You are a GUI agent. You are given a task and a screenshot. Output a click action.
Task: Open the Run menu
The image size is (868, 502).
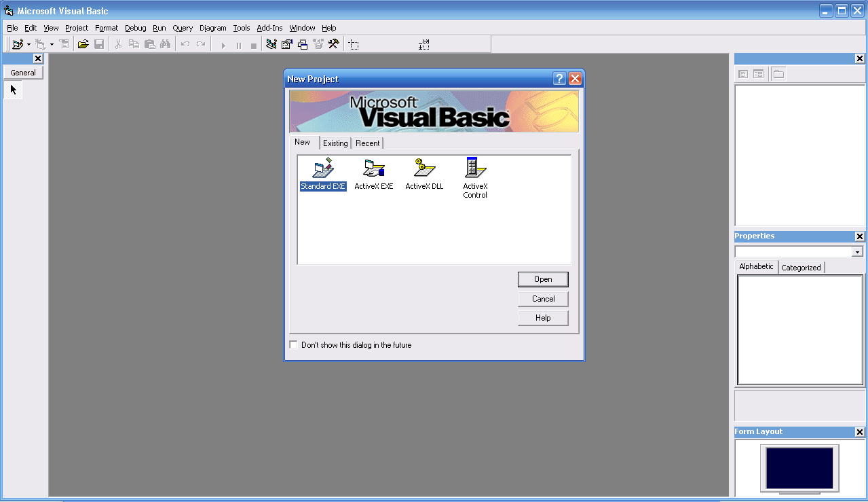[x=159, y=28]
